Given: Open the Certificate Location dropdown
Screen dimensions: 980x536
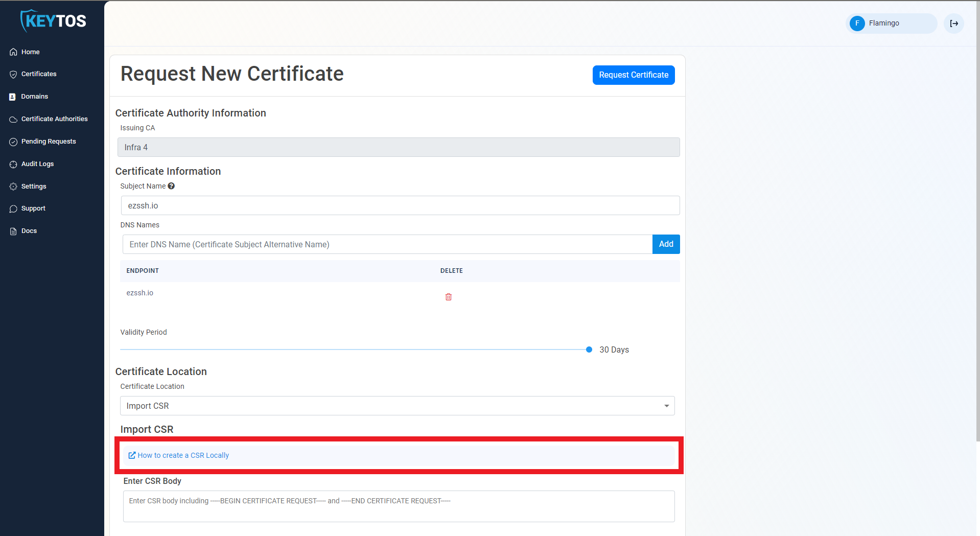Looking at the screenshot, I should click(x=666, y=405).
